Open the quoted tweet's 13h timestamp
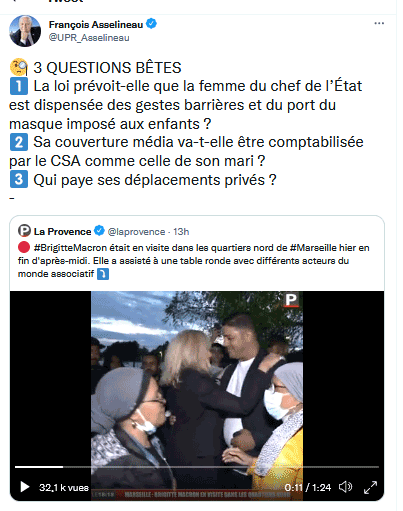The width and height of the screenshot is (403, 511). [x=181, y=231]
